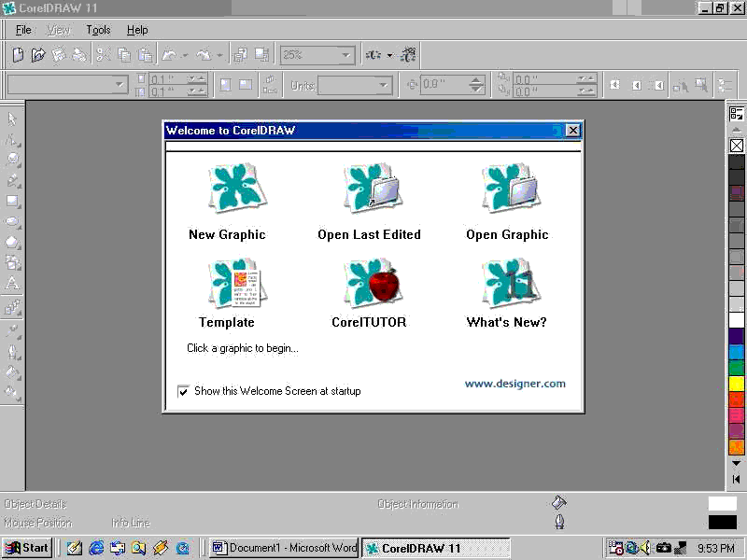Screen dimensions: 747x560
Task: Click the Template icon
Action: [x=237, y=283]
